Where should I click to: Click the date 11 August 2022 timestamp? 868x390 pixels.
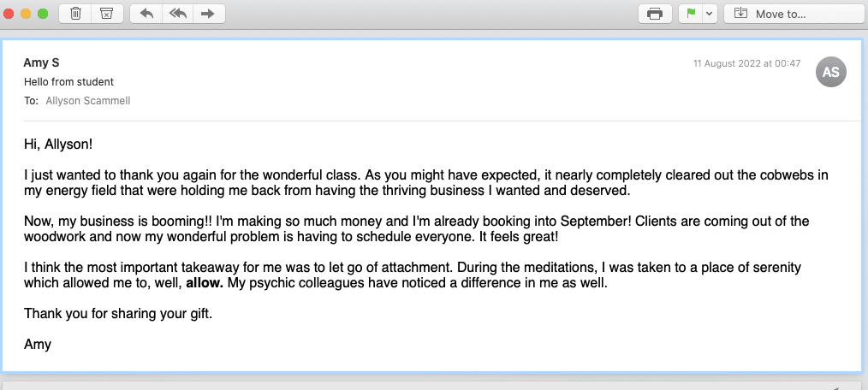(746, 63)
